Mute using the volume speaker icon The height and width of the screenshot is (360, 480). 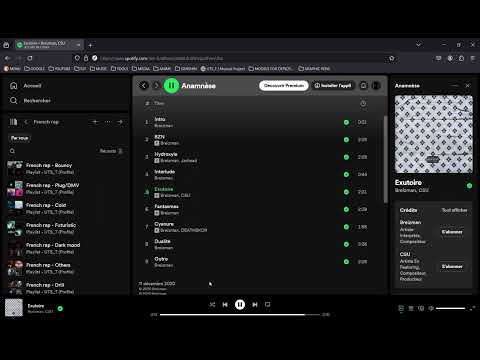coord(431,308)
